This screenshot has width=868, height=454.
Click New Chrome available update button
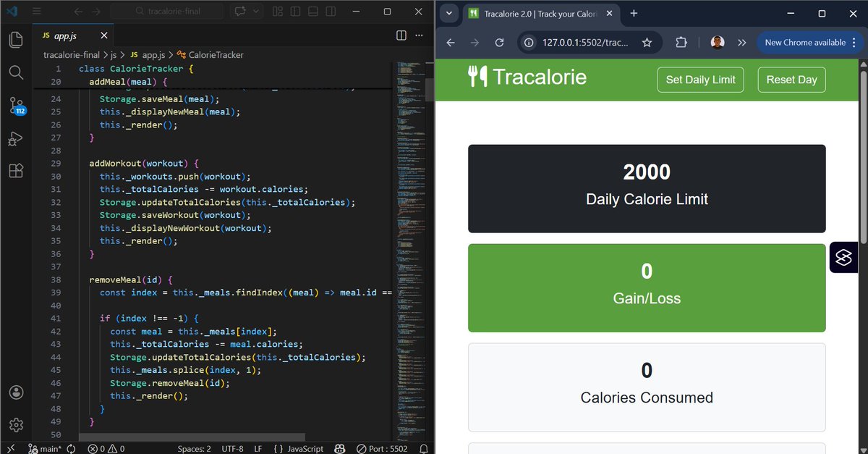[x=809, y=43]
